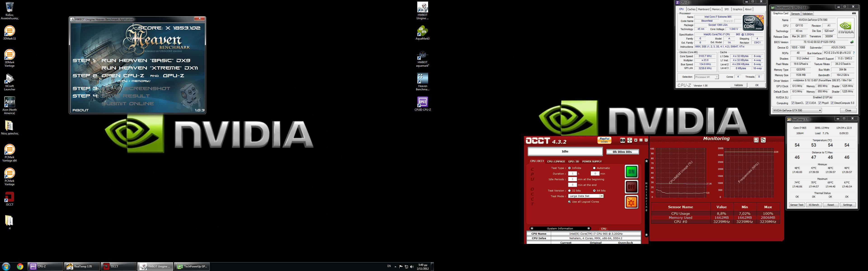This screenshot has height=271, width=868.
Task: Click the Close button in GPU-Z
Action: pyautogui.click(x=848, y=110)
